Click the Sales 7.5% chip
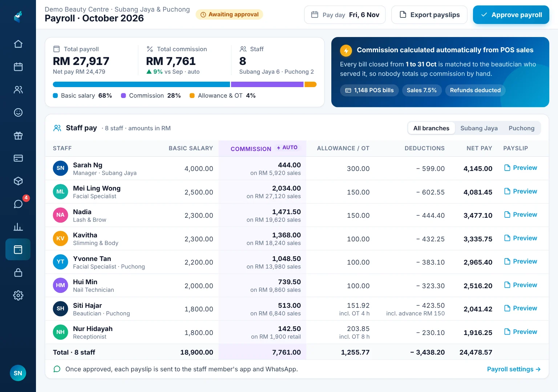The width and height of the screenshot is (558, 392). pos(422,90)
